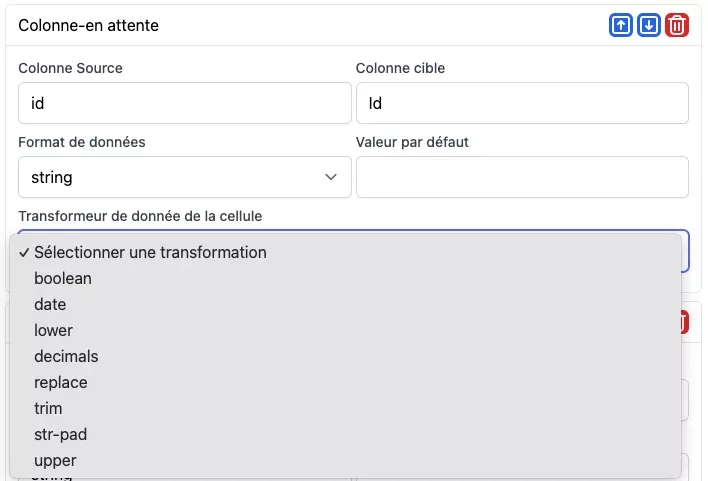Click the partially hidden red trash icon below
Screen dimensions: 708x481
coord(684,322)
